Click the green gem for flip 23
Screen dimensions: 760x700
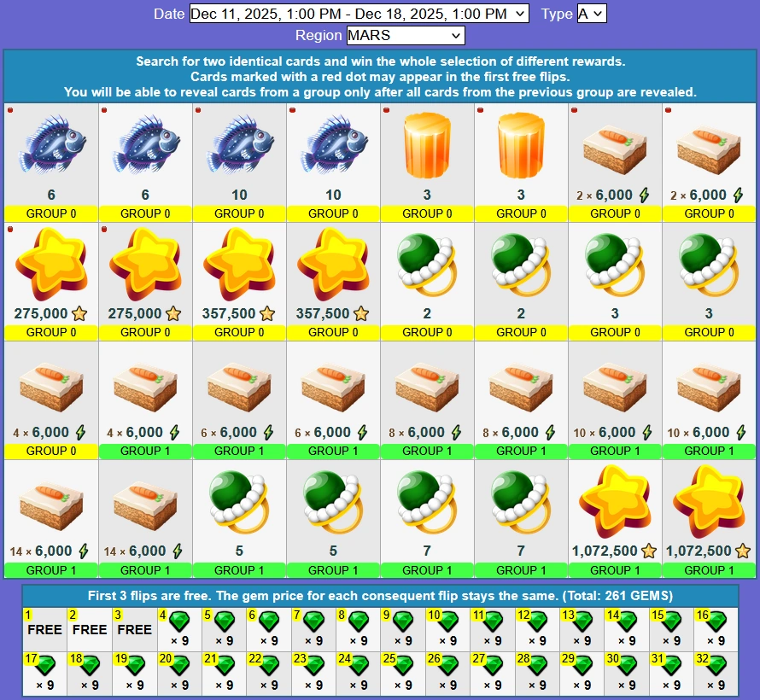pyautogui.click(x=313, y=666)
